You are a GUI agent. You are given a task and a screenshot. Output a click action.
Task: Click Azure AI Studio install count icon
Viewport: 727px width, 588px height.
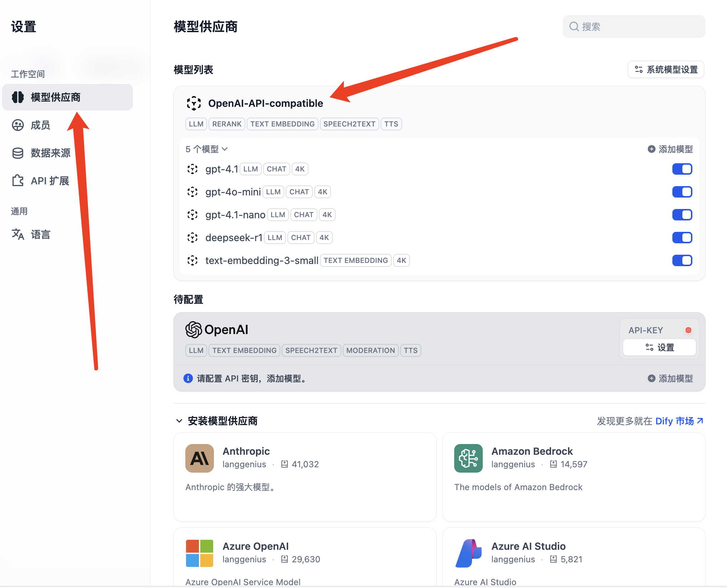(x=553, y=559)
